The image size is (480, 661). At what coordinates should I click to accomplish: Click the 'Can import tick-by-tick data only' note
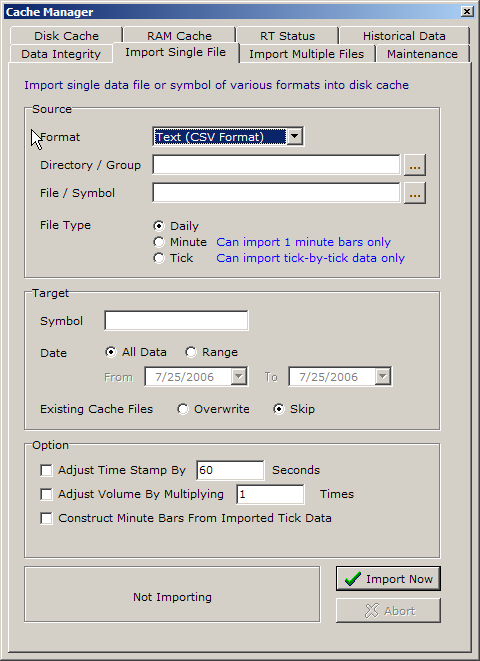[311, 258]
